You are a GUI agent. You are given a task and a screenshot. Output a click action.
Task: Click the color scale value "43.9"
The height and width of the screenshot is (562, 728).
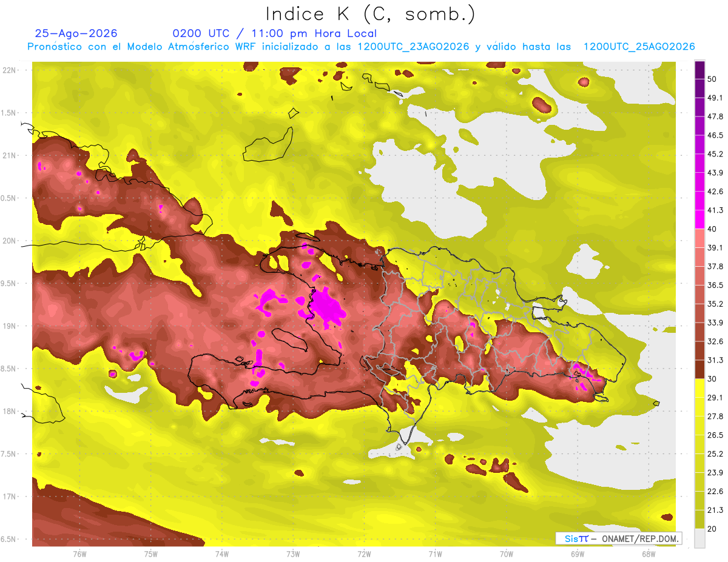click(715, 173)
